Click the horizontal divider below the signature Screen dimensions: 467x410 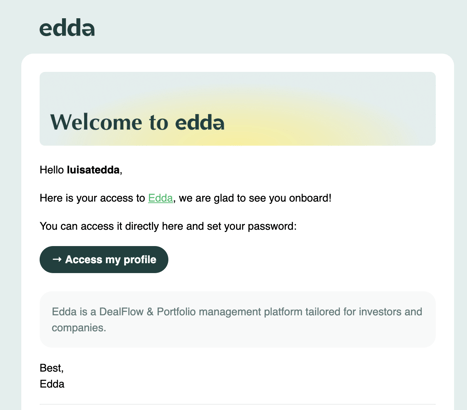click(238, 405)
